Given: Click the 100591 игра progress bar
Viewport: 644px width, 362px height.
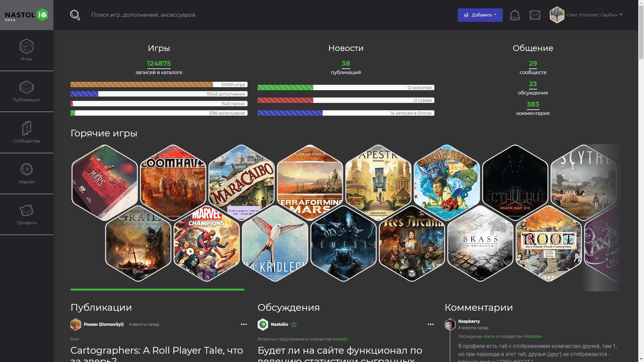Looking at the screenshot, I should 159,84.
